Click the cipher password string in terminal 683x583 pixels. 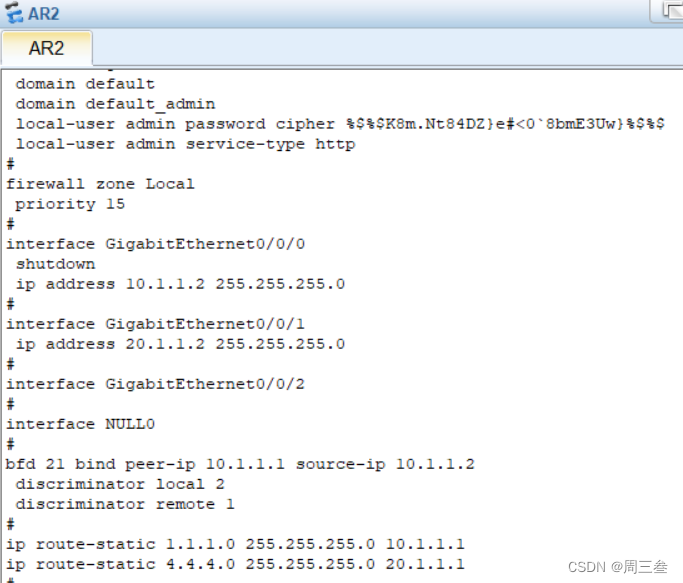(x=505, y=124)
